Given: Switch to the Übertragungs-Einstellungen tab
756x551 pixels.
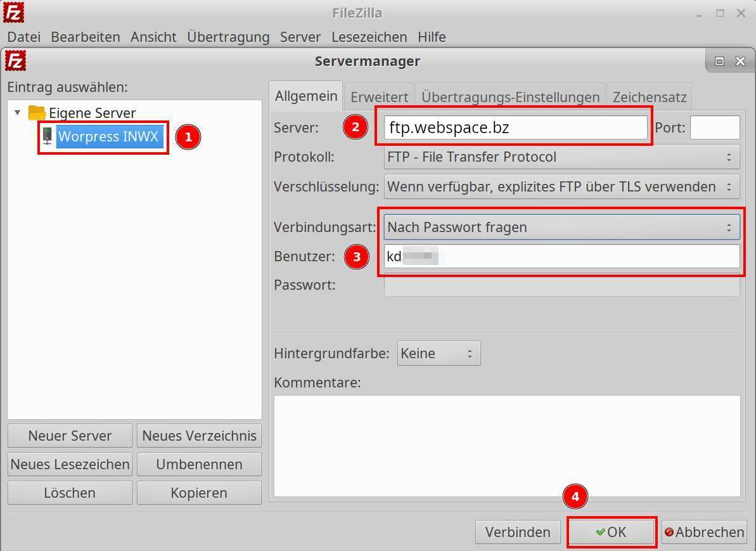Looking at the screenshot, I should click(x=510, y=97).
